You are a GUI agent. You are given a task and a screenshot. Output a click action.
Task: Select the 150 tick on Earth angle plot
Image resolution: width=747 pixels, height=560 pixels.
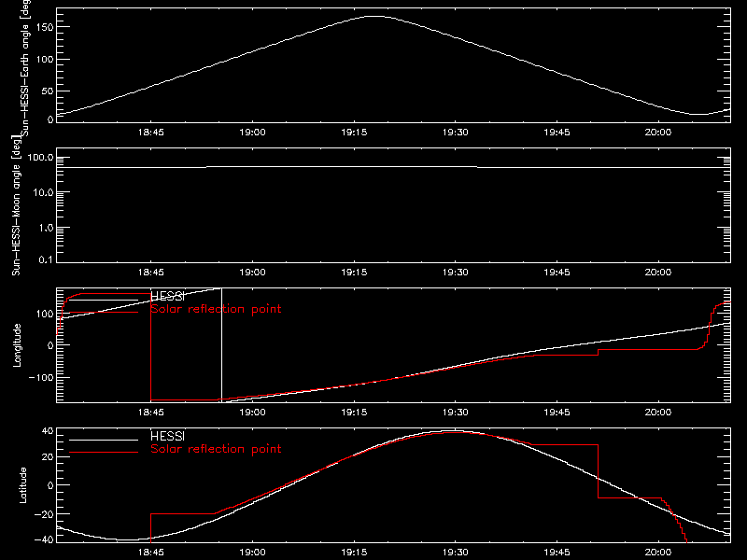coord(45,27)
